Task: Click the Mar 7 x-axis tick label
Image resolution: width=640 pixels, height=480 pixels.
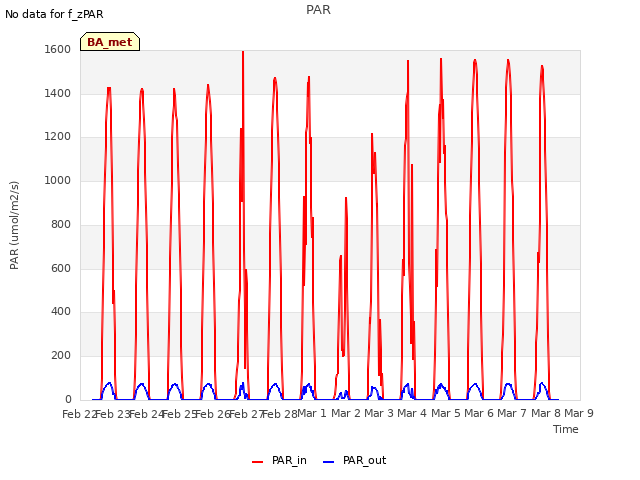Action: (512, 413)
